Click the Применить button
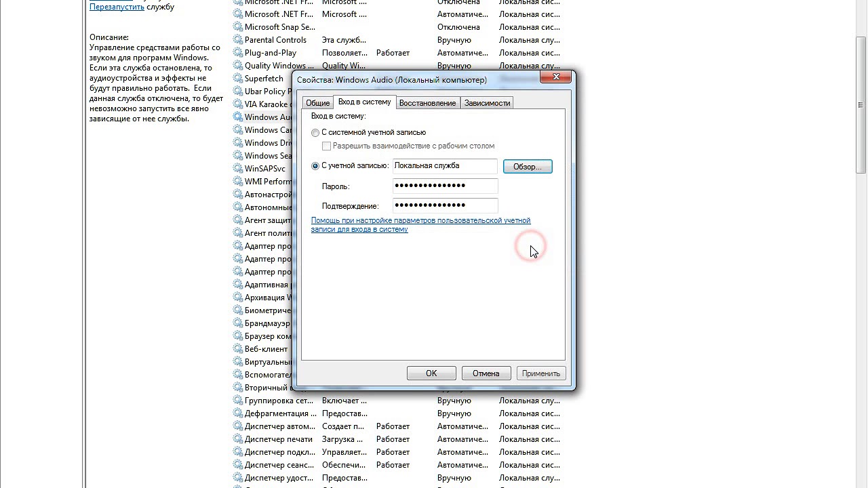The height and width of the screenshot is (488, 868). point(540,373)
